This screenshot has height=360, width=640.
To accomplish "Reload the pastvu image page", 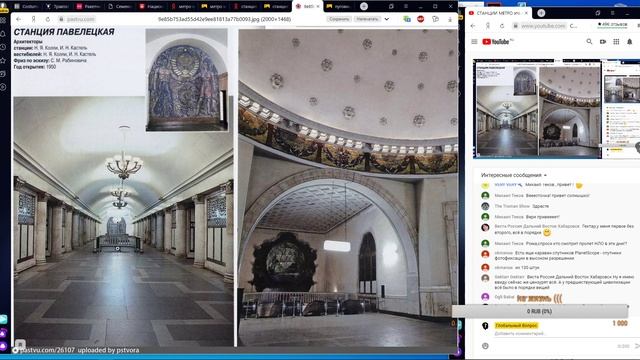I will click(x=48, y=19).
